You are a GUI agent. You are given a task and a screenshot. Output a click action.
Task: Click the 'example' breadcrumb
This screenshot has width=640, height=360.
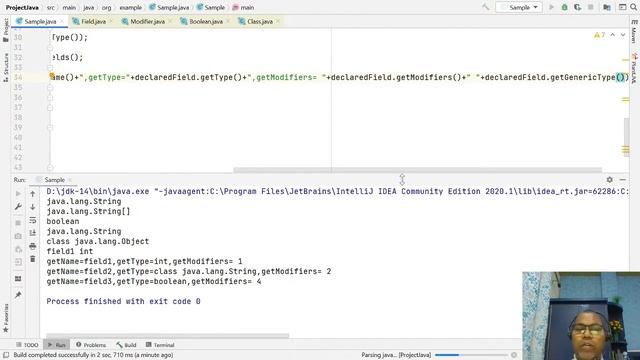[x=131, y=7]
